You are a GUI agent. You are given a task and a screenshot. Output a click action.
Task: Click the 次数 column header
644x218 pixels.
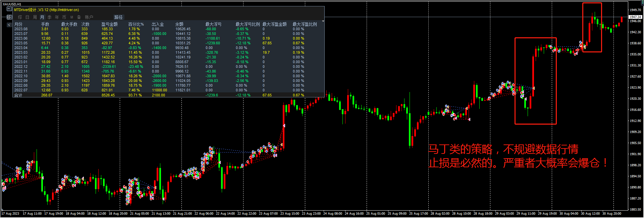pos(85,24)
